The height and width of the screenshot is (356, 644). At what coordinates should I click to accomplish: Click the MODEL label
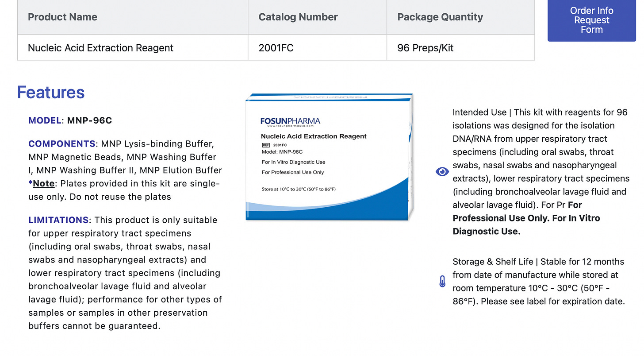coord(45,120)
